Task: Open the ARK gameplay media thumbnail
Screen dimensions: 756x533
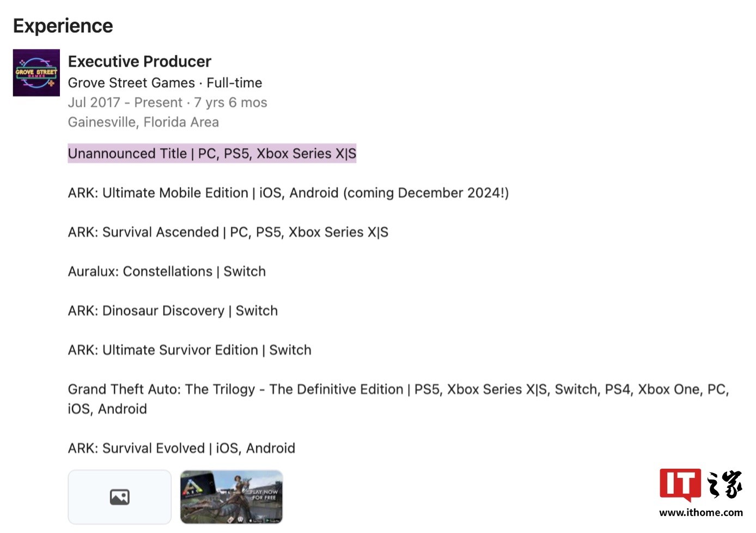Action: pos(231,496)
